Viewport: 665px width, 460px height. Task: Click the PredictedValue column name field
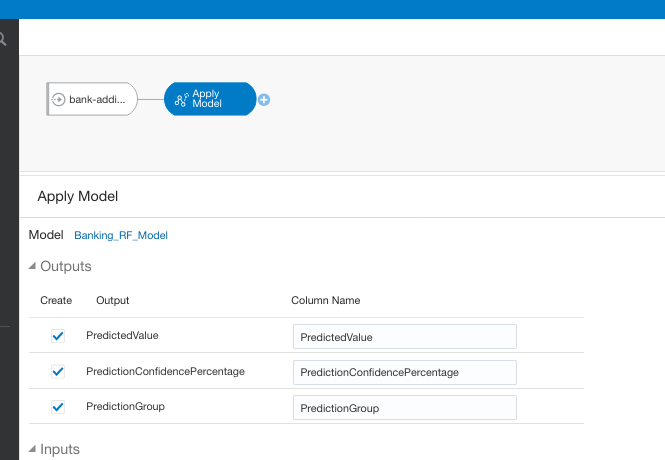[404, 337]
